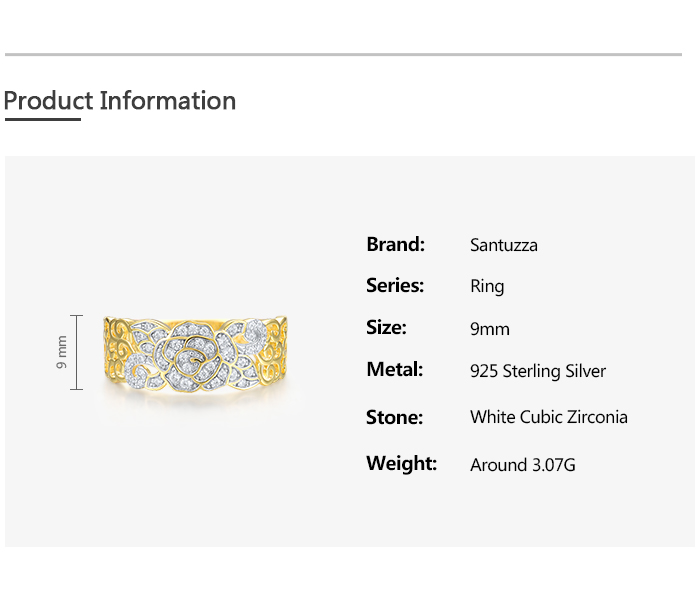Click the vertical measurement bracket line

77,352
